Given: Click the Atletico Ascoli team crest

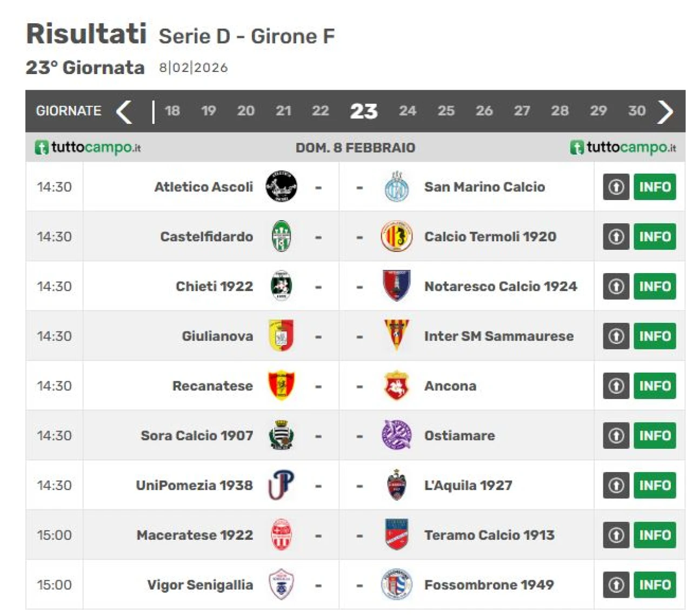Looking at the screenshot, I should coord(281,187).
